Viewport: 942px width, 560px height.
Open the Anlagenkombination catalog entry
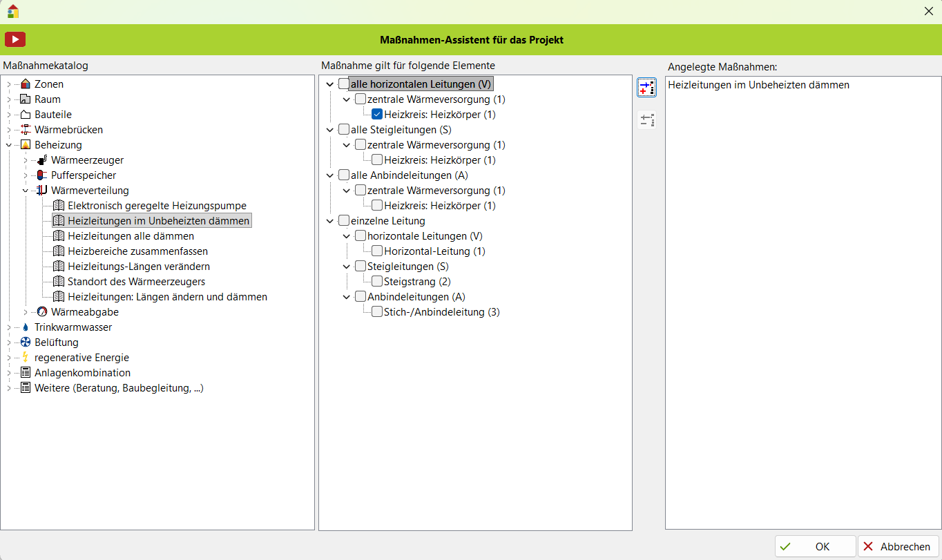point(82,373)
